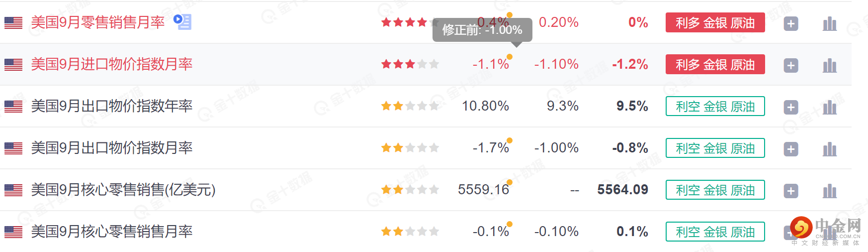Click green 利空 金银 原油 tag for 出口物价指数年率
Screen dimensions: 868x252
coord(715,107)
